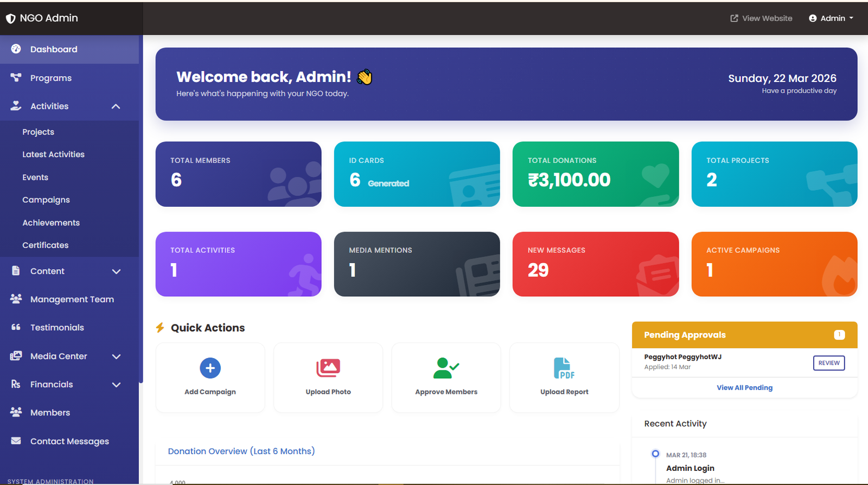The image size is (868, 485).
Task: Click the Testimonials quote icon
Action: click(16, 327)
